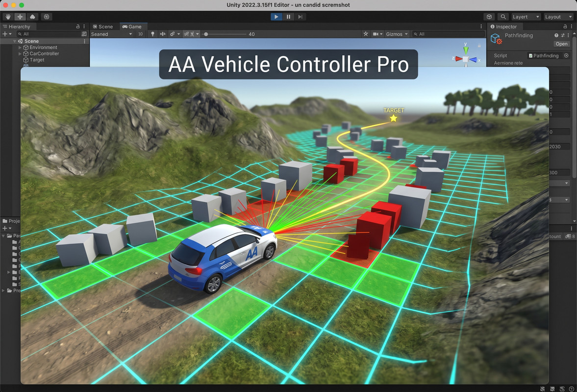Select the Target object in the Hierarchy
The height and width of the screenshot is (392, 577).
(x=37, y=60)
